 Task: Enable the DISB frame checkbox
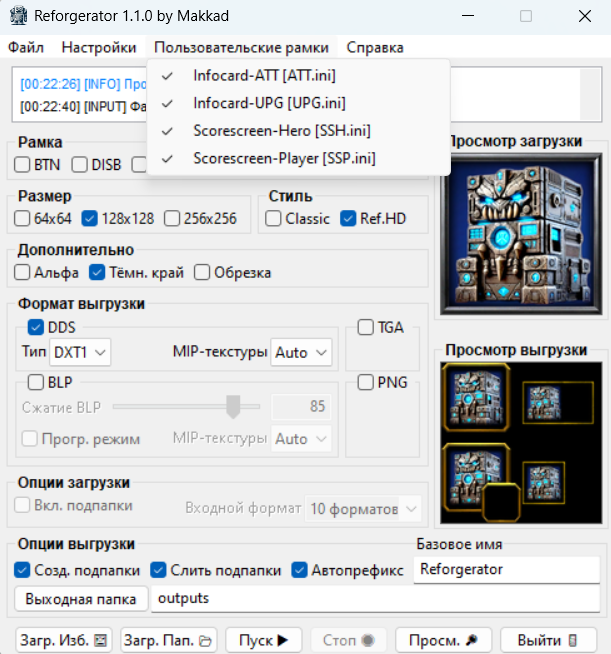click(79, 165)
